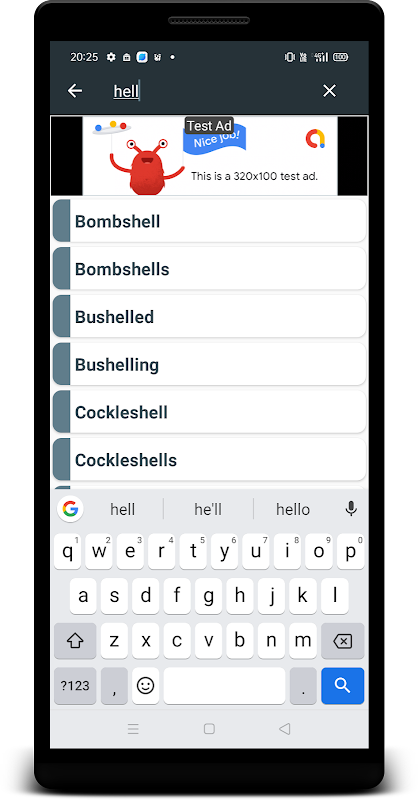
Task: Switch to ?123 symbols keyboard
Action: (75, 686)
